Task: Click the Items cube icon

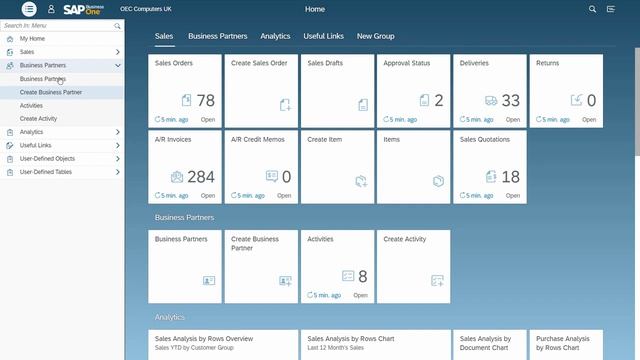Action: point(438,181)
